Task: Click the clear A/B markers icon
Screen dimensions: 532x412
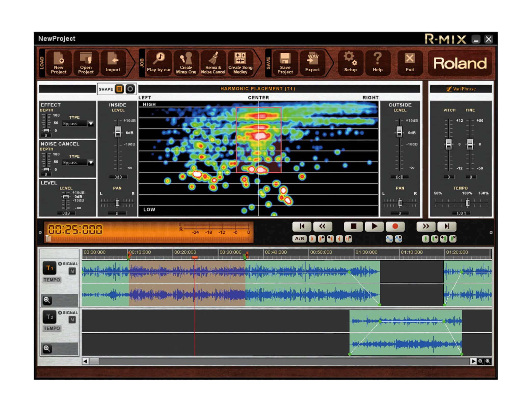Action: [349, 239]
